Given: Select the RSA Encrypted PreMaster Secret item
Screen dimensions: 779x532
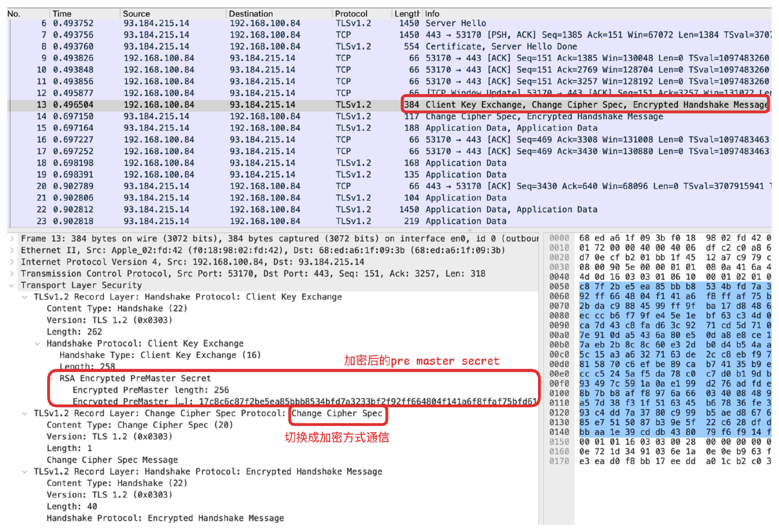Looking at the screenshot, I should 135,379.
